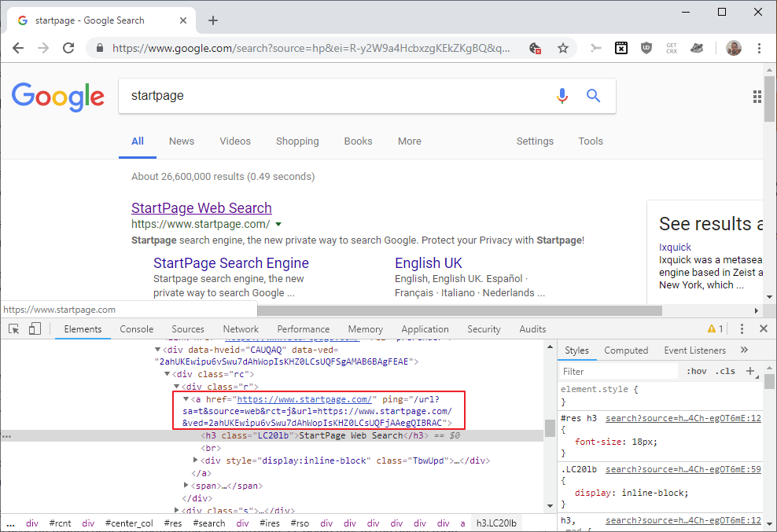This screenshot has height=532, width=777.
Task: Open the StartPage Search Engine sitelink
Action: (x=231, y=263)
